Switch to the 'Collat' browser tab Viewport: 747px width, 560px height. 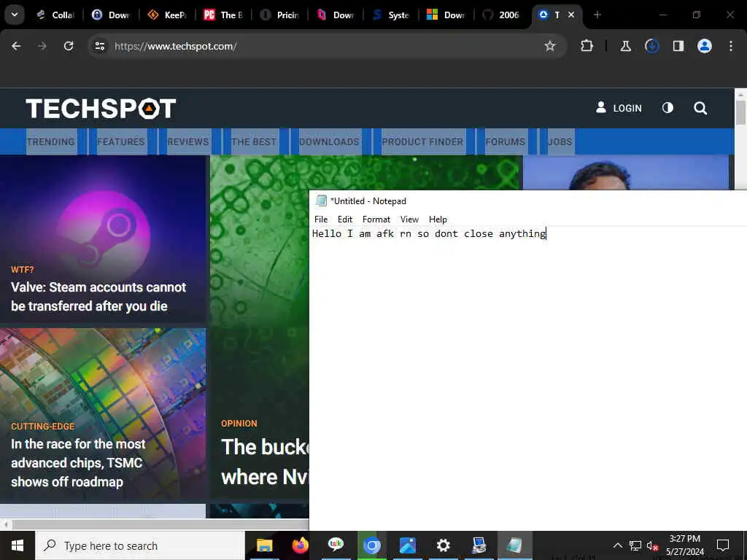tap(56, 15)
